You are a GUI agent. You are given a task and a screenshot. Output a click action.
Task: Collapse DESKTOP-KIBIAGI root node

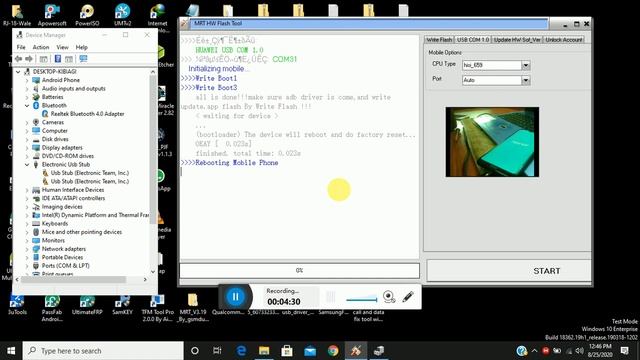[18, 71]
